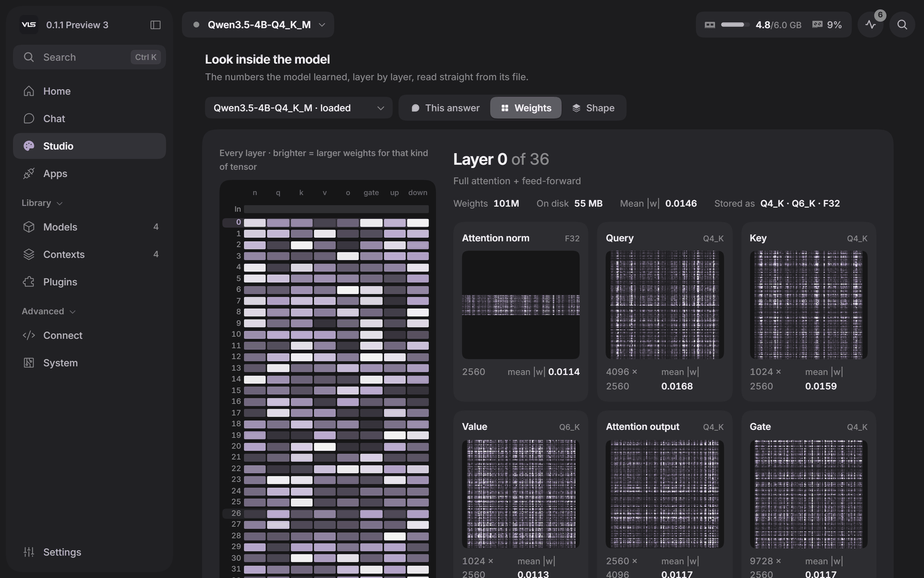Click the Layer 0 of 36 heading

(501, 159)
